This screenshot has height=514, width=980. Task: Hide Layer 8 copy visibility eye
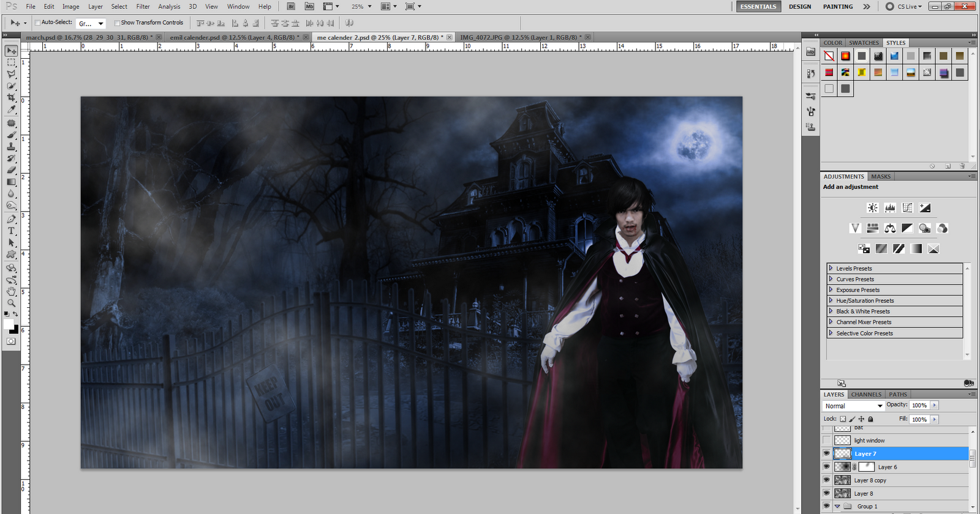click(826, 480)
